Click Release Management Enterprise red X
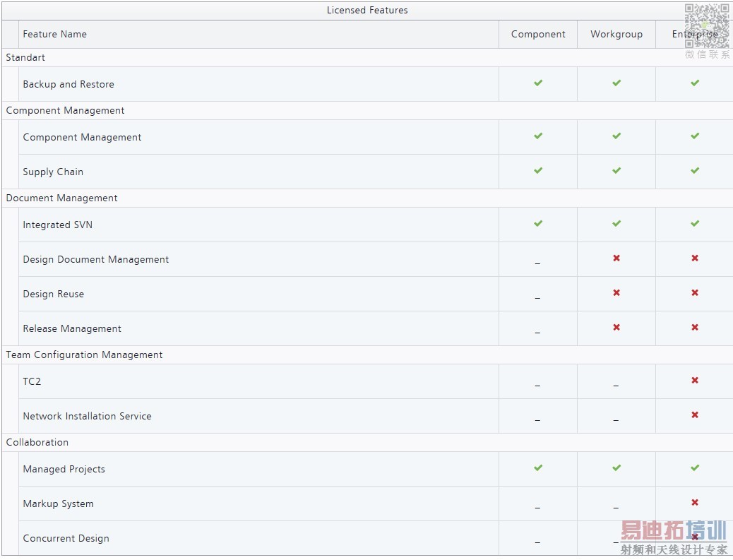This screenshot has height=560, width=733. click(x=695, y=328)
